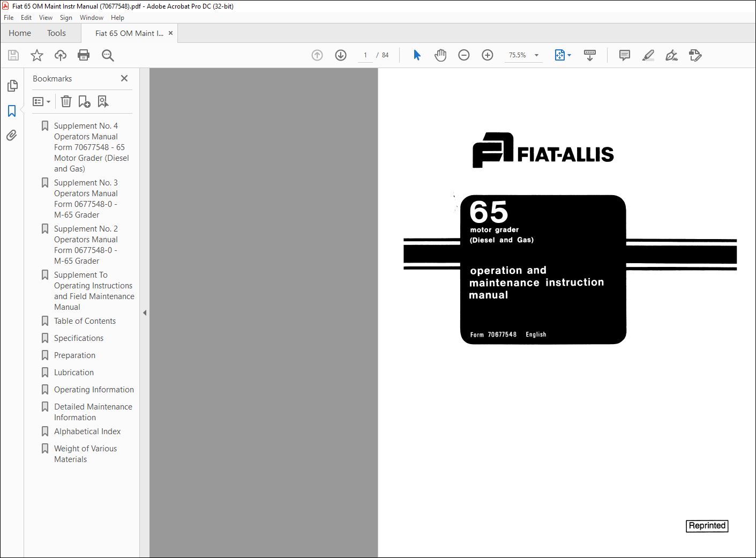Add a comment sticky note
756x558 pixels.
[625, 55]
